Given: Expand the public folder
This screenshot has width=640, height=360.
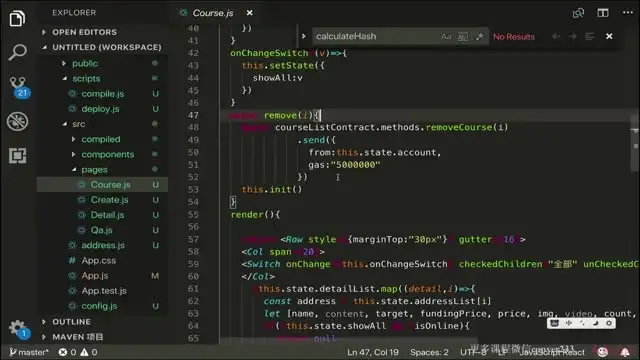Looking at the screenshot, I should [85, 63].
